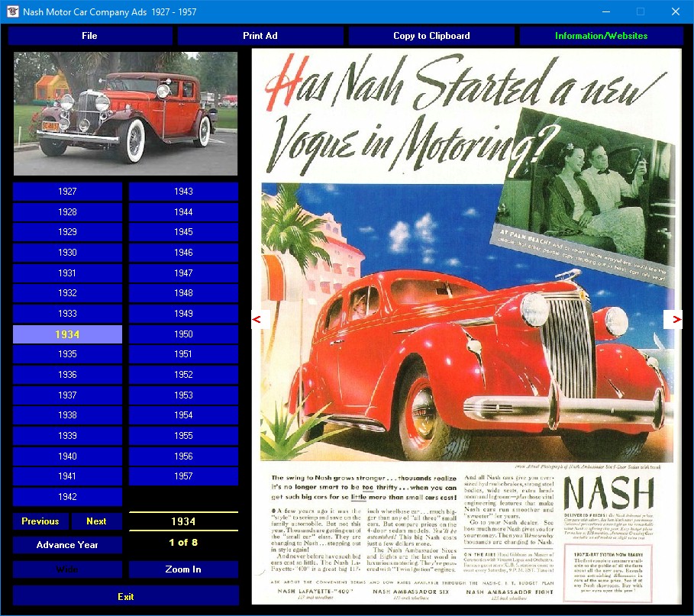Select the year 1937
694x616 pixels.
coord(67,395)
